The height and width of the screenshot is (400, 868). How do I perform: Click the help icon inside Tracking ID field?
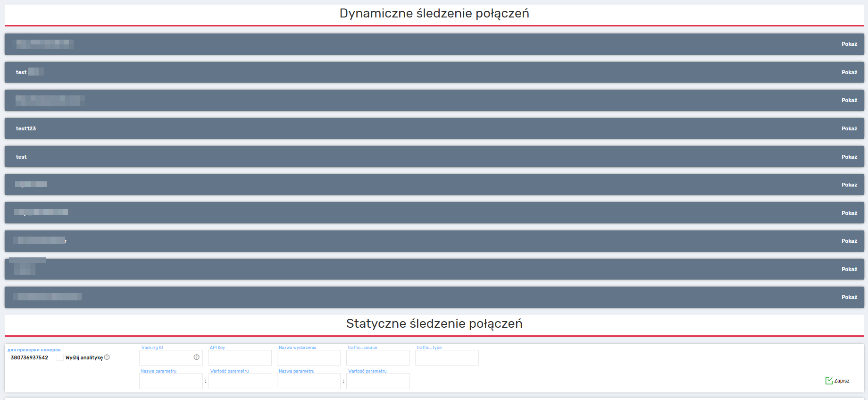(x=197, y=357)
